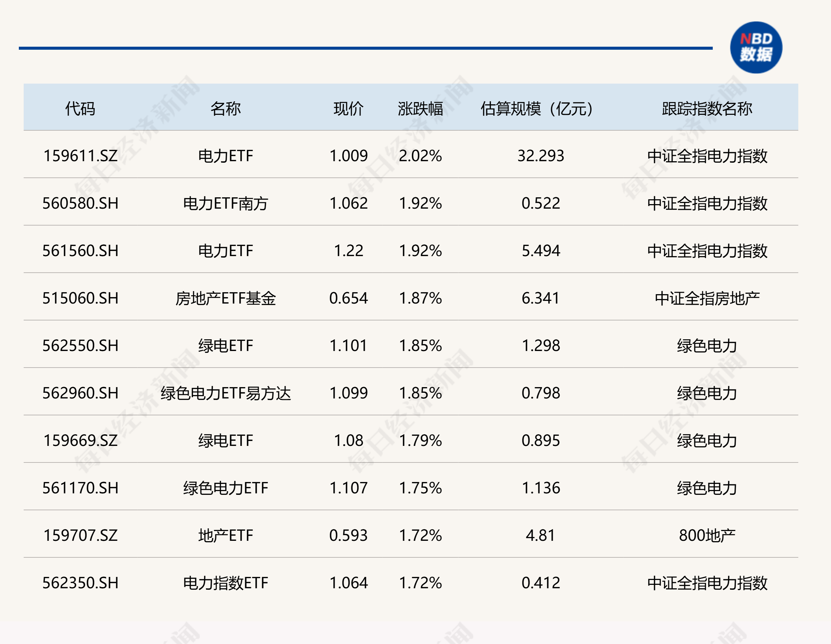This screenshot has width=831, height=644.
Task: Click 中证全指电力指数 in the 562350.SH row
Action: (707, 583)
